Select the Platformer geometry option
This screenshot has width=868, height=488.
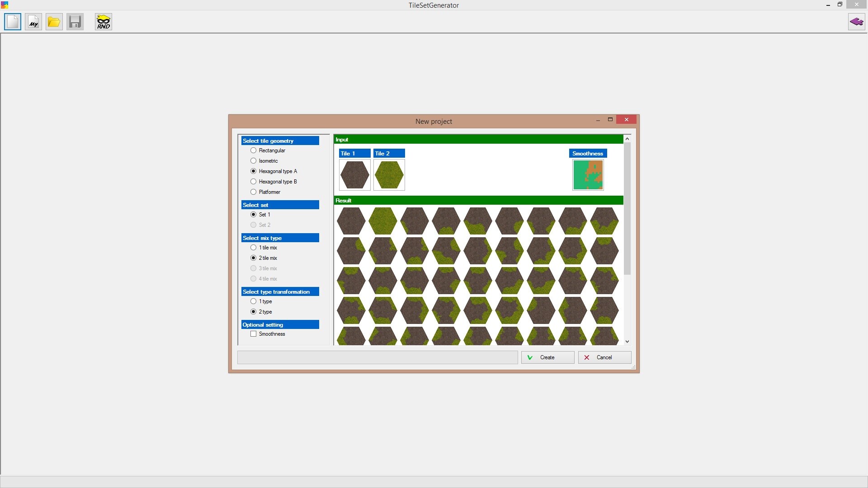click(x=254, y=192)
